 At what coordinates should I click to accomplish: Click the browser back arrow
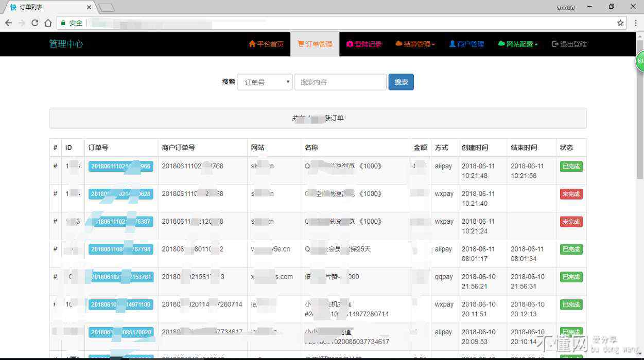(9, 23)
